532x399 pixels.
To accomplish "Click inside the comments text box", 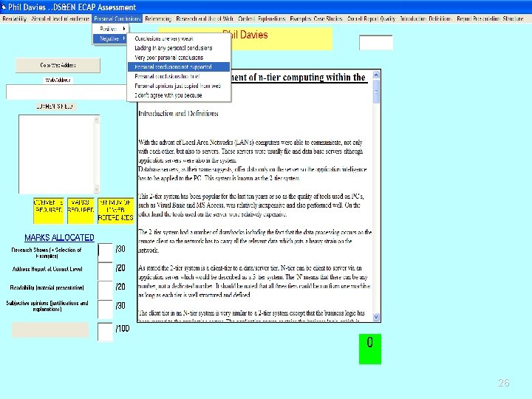I will point(56,154).
